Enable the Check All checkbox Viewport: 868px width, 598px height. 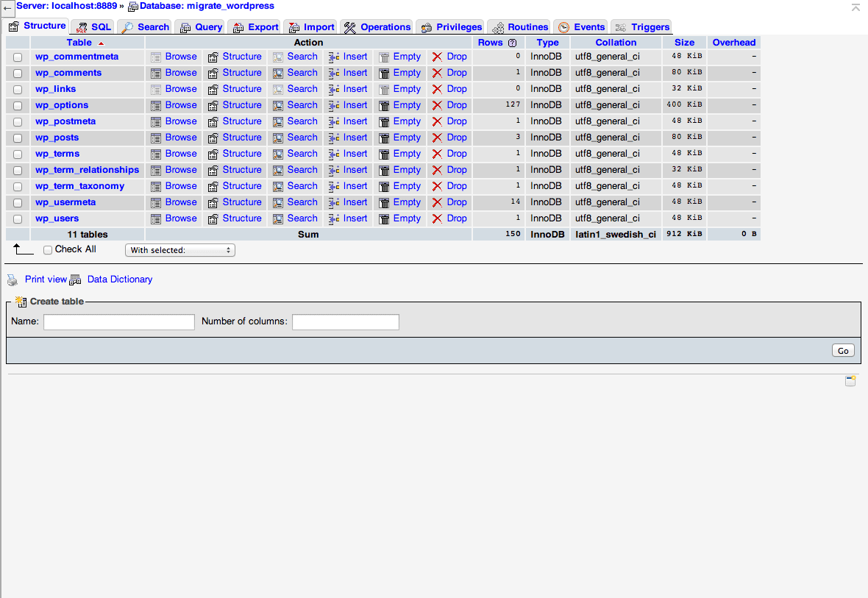pos(48,249)
